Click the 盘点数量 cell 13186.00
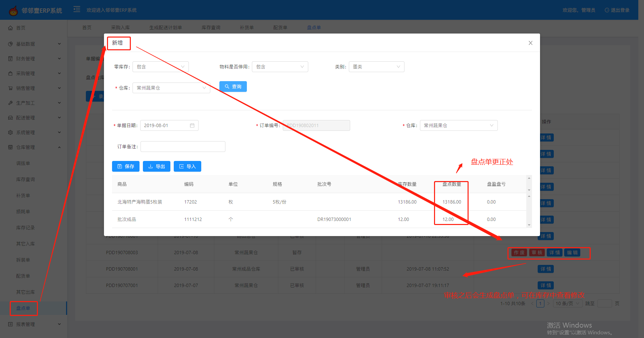Screen dimensions: 644x338 [x=452, y=202]
